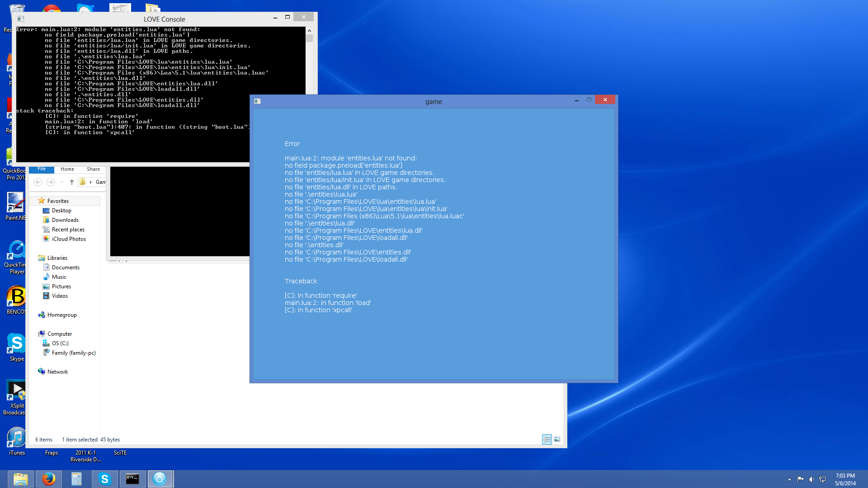This screenshot has width=868, height=488.
Task: Open the Music library
Action: click(59, 277)
